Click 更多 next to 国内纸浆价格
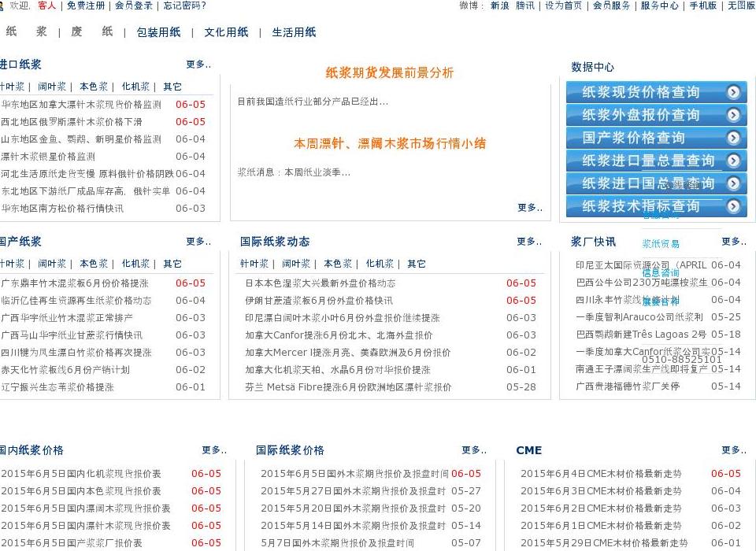The width and height of the screenshot is (756, 551). pos(214,449)
